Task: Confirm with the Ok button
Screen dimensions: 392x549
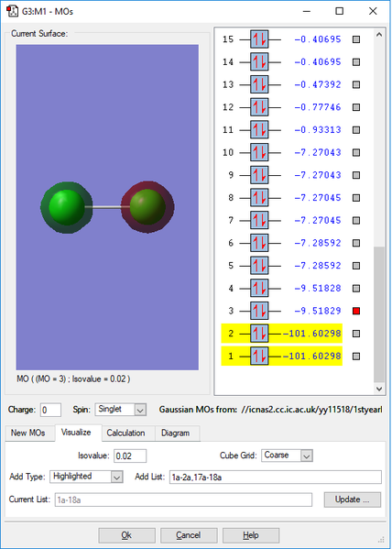Action: point(126,535)
